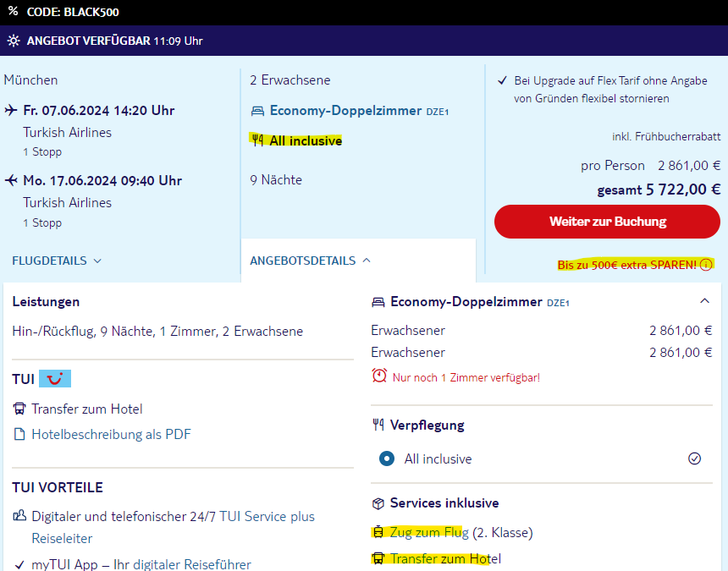Click the red alarm clock icon
The image size is (728, 571).
point(379,376)
